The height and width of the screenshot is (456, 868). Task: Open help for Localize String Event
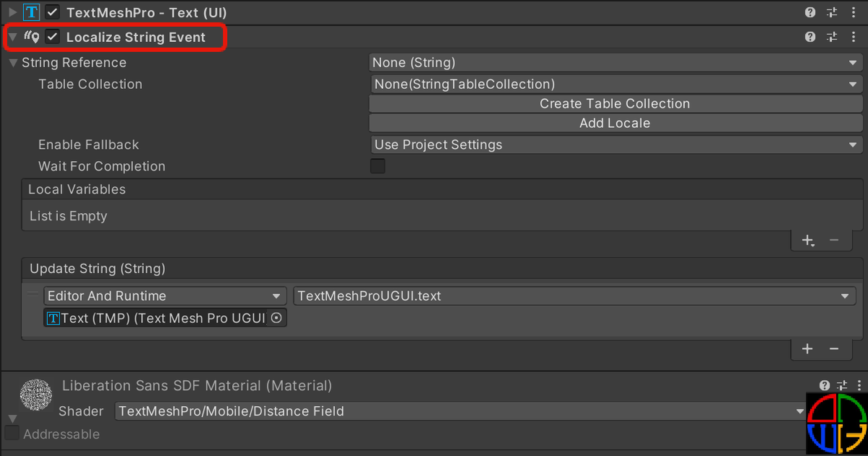point(810,37)
